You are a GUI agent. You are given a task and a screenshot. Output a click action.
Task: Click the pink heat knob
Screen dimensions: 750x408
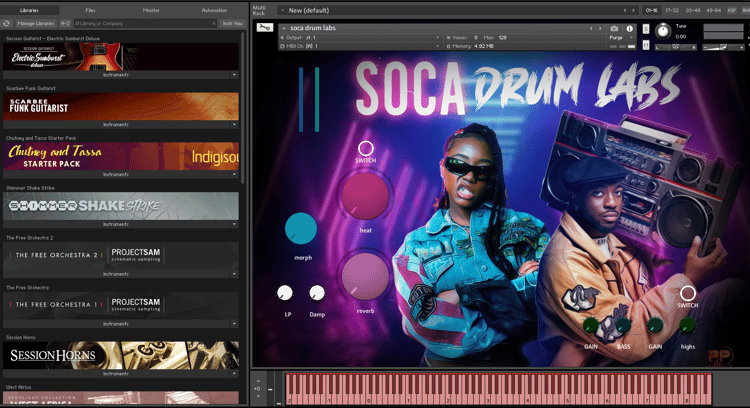coord(365,196)
